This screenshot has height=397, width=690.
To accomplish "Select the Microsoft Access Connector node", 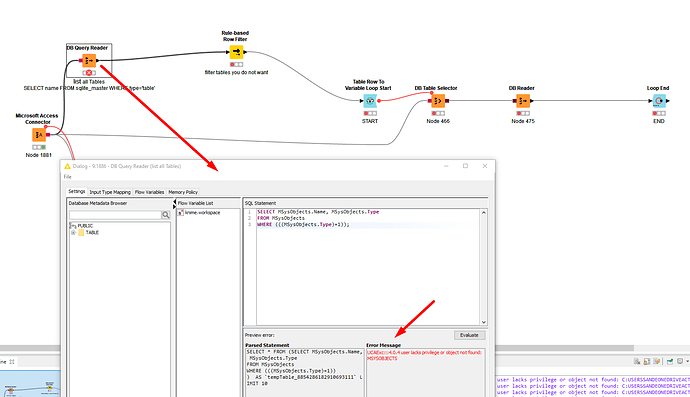I will tap(39, 135).
